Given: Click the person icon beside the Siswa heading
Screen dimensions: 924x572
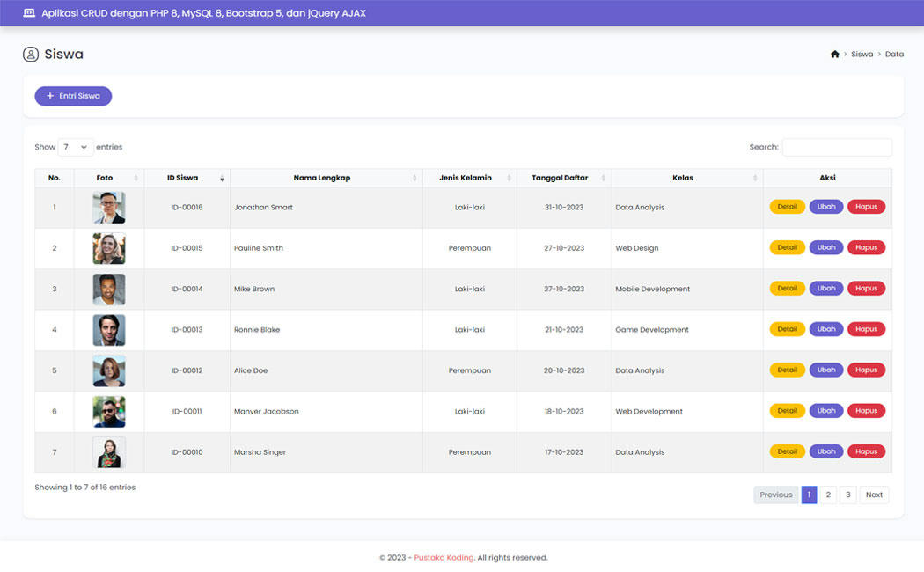Looking at the screenshot, I should [32, 54].
